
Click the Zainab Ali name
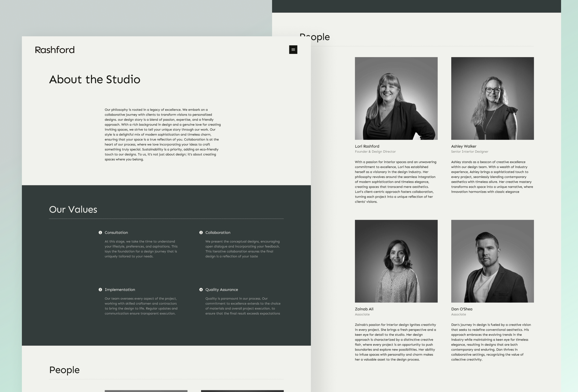[x=364, y=309]
